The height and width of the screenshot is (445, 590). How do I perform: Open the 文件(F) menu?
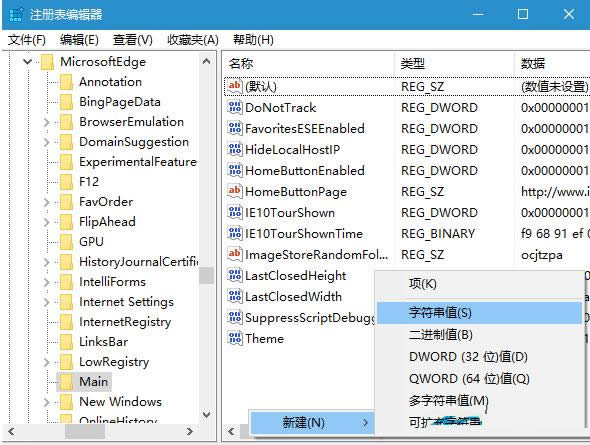[27, 39]
